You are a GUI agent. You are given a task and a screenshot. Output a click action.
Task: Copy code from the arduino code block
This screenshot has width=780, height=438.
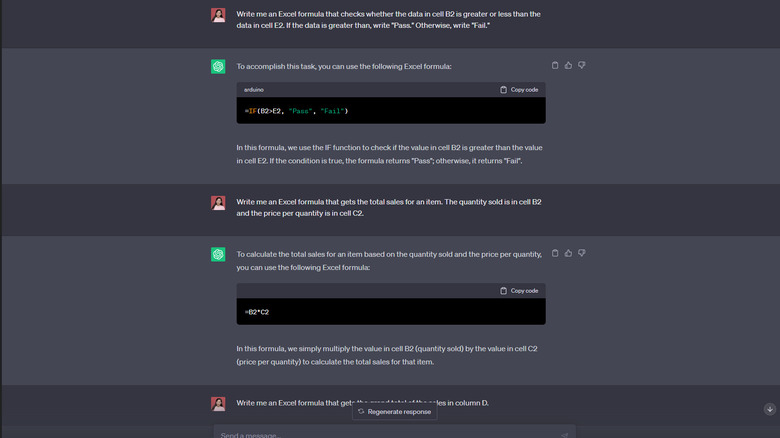pyautogui.click(x=519, y=90)
